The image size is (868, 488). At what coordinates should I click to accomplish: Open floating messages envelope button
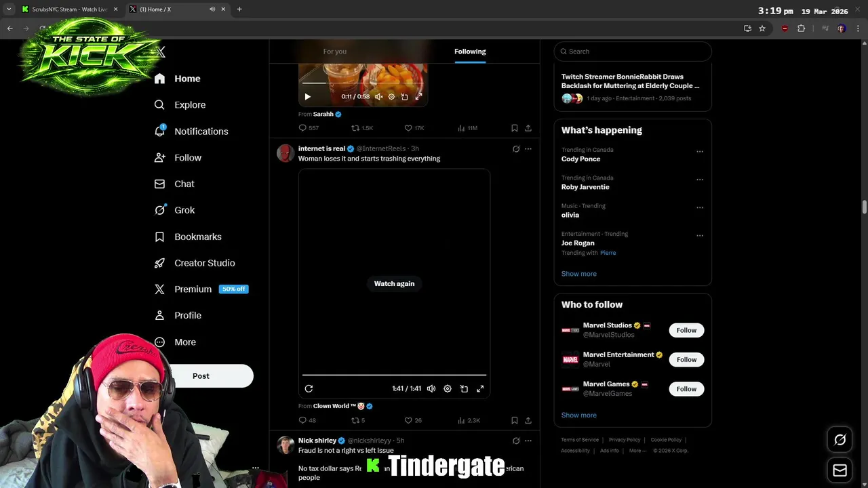pos(840,470)
